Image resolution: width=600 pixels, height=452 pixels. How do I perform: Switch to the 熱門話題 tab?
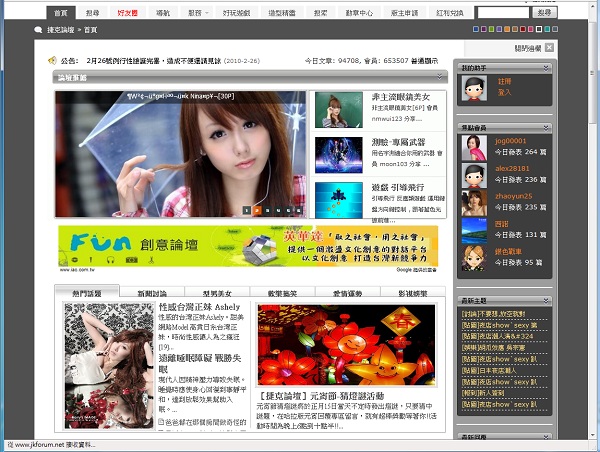click(87, 293)
